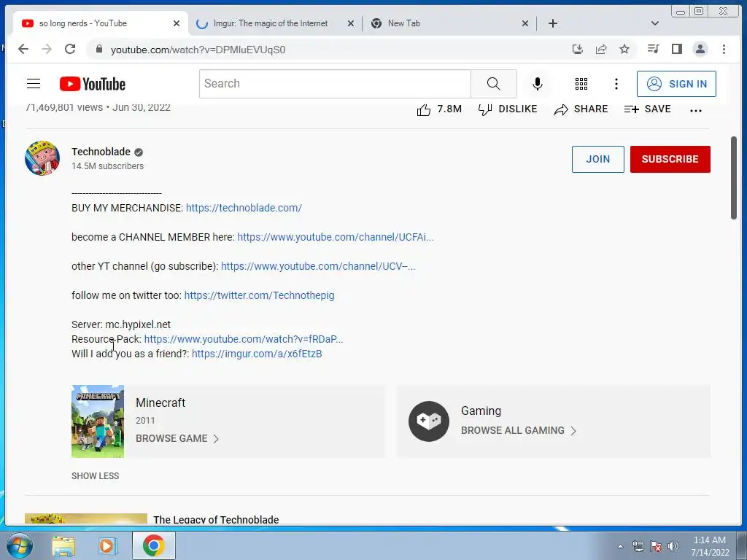Viewport: 747px width, 560px height.
Task: Save the video to a playlist
Action: pos(647,109)
